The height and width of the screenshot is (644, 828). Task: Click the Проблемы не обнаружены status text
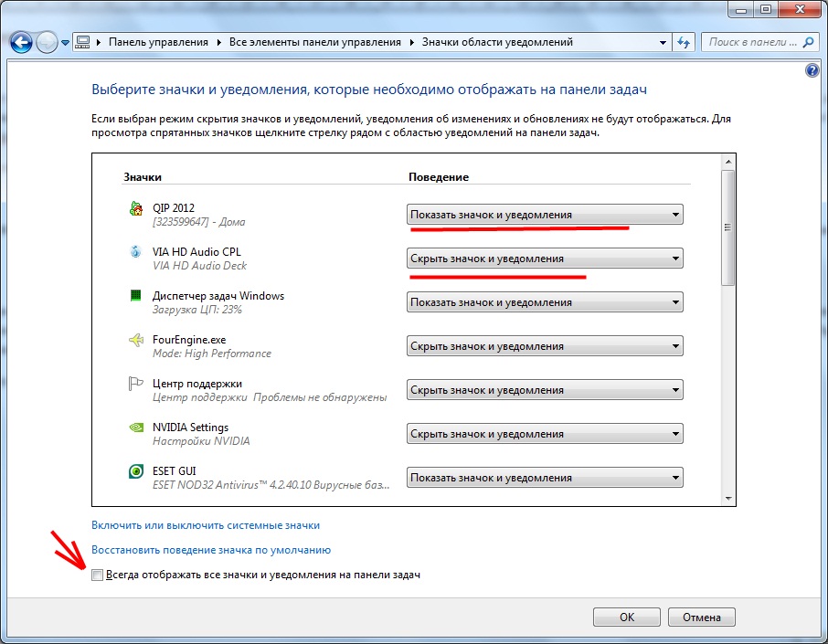pyautogui.click(x=320, y=397)
